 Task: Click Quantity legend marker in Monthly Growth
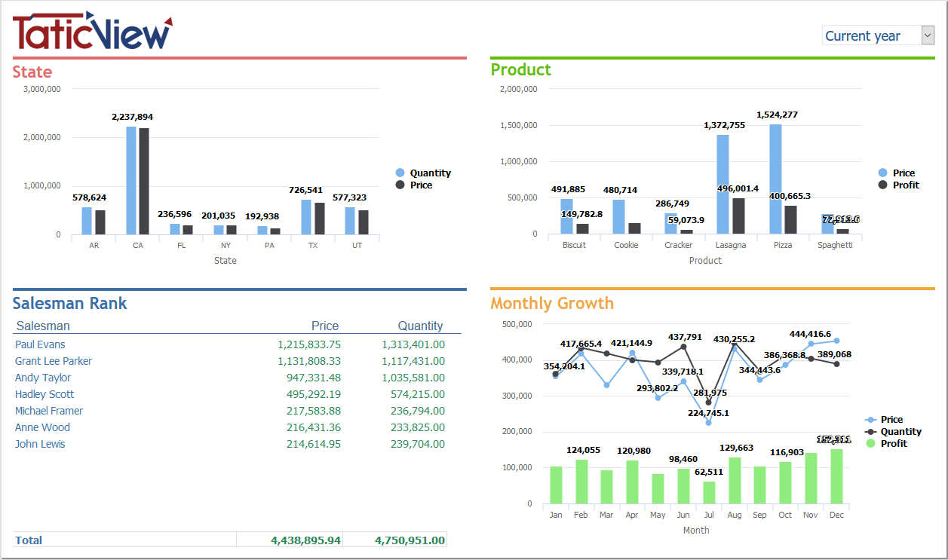[870, 432]
